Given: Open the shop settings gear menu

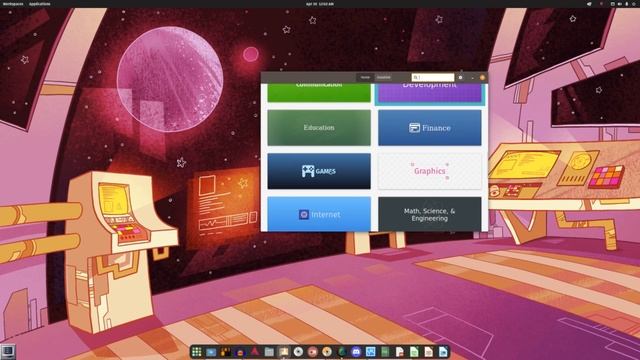Looking at the screenshot, I should 460,77.
